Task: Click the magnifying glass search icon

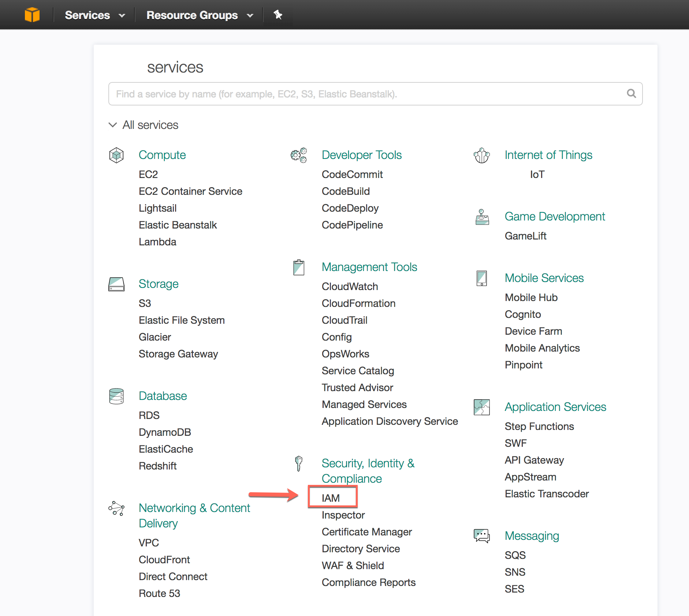Action: 631,94
